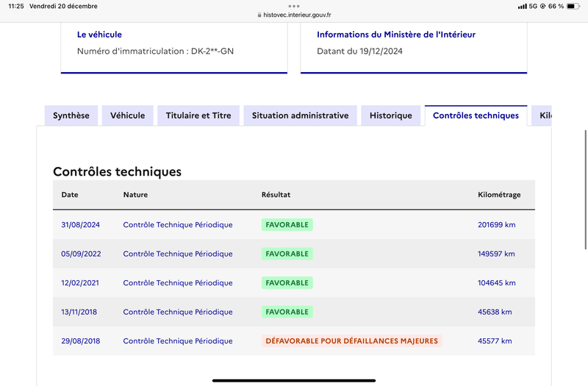Image resolution: width=588 pixels, height=386 pixels.
Task: Go to the Historique tab
Action: 391,115
